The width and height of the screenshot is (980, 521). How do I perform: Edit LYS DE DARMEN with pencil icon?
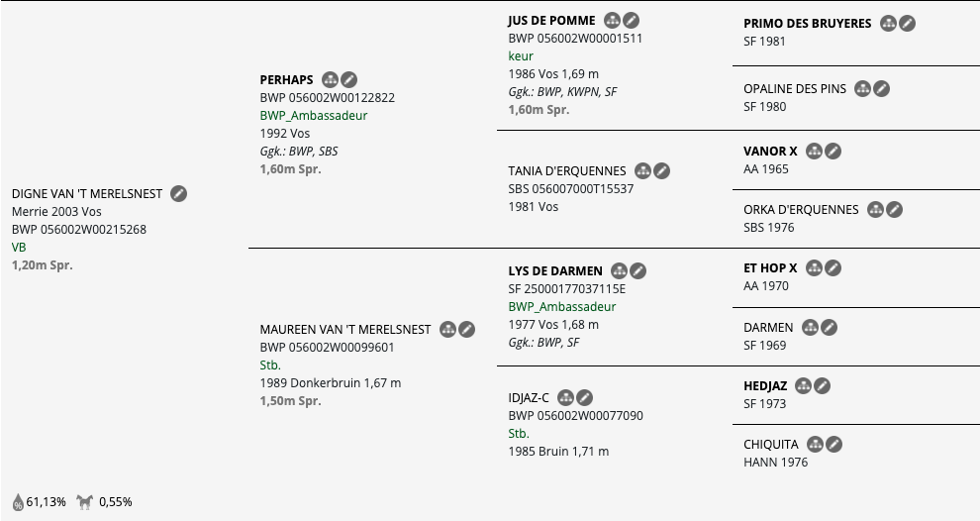[638, 270]
